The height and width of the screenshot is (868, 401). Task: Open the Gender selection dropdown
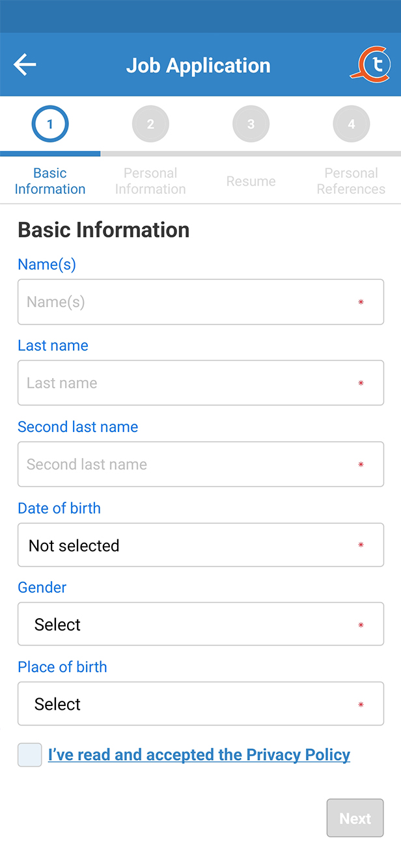(200, 624)
